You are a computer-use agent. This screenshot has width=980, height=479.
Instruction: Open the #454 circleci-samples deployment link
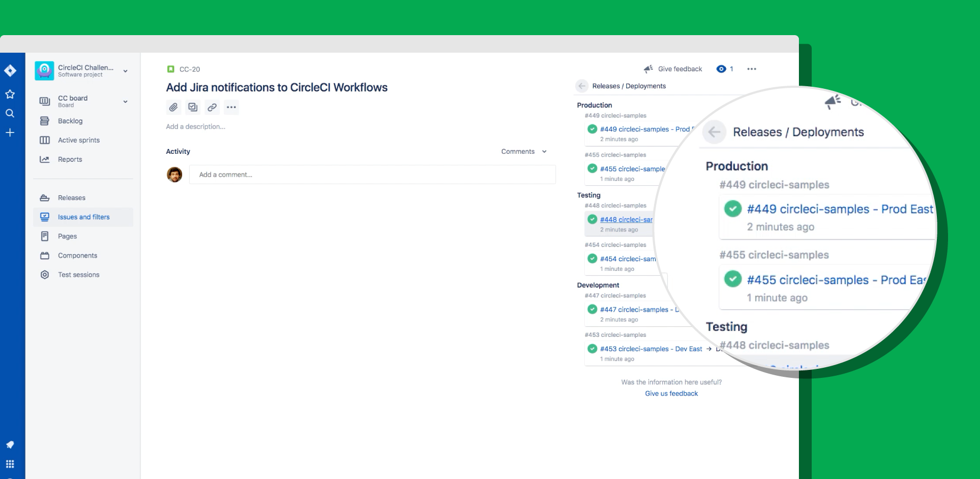628,259
